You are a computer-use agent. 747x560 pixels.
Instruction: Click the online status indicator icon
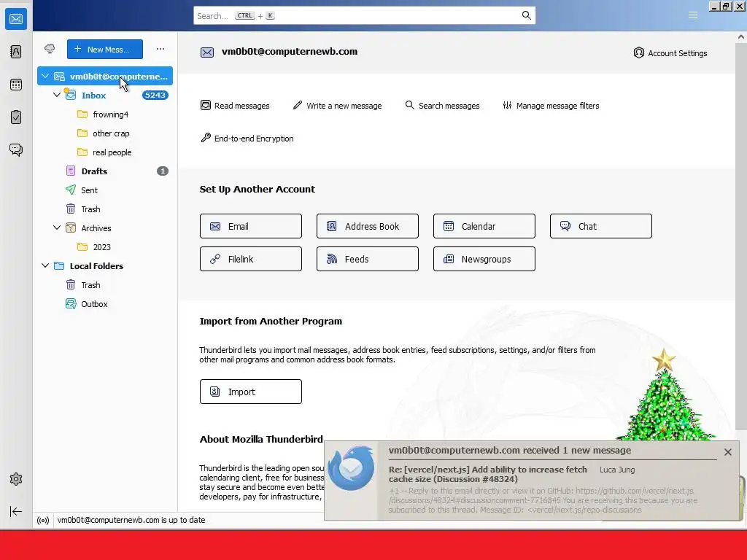point(43,520)
